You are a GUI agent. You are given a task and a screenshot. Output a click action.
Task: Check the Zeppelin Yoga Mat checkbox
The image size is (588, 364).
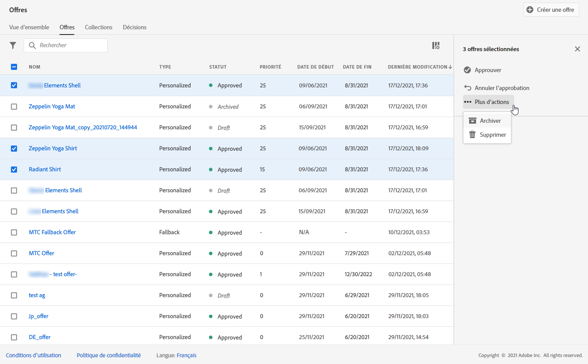(14, 107)
